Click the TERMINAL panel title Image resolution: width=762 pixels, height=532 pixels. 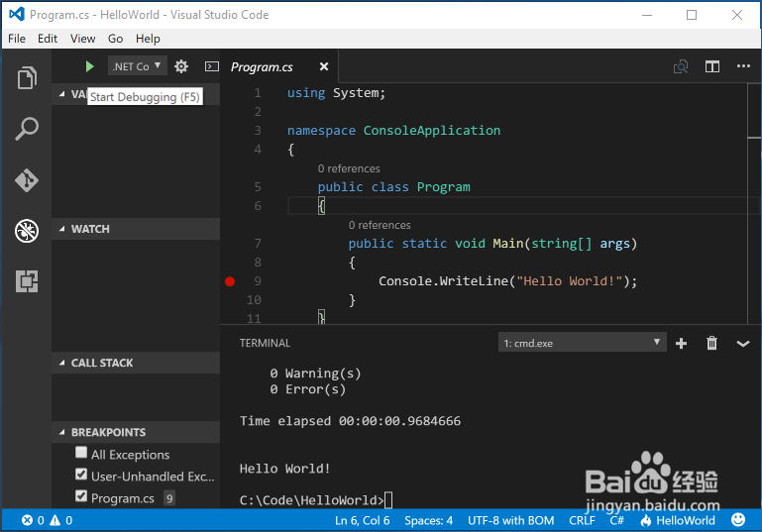265,343
